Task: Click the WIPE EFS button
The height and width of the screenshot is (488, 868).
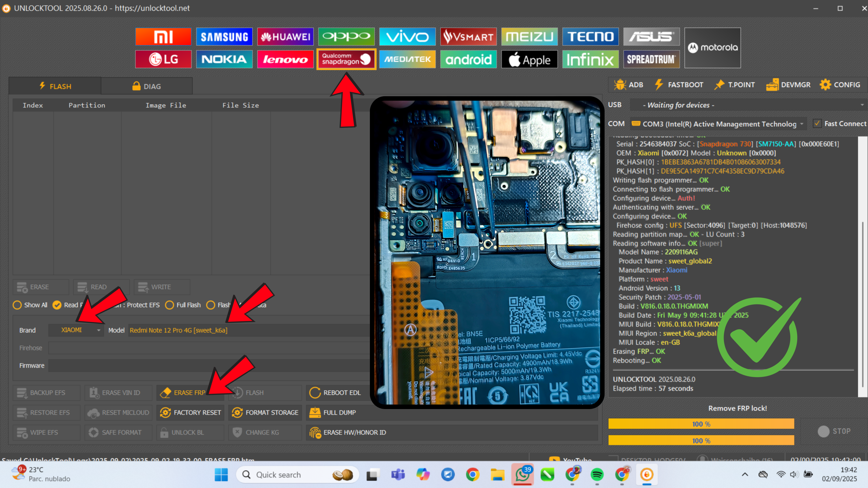Action: click(x=46, y=432)
